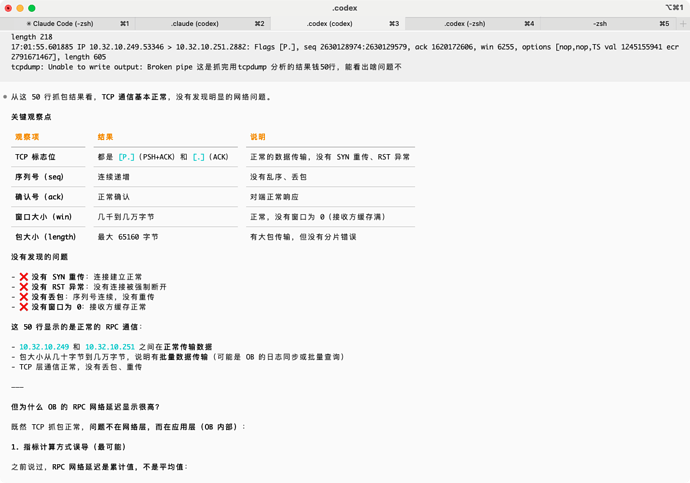Viewport: 690px width, 483px height.
Task: Click the red X before 没有丢包
Action: click(x=24, y=297)
